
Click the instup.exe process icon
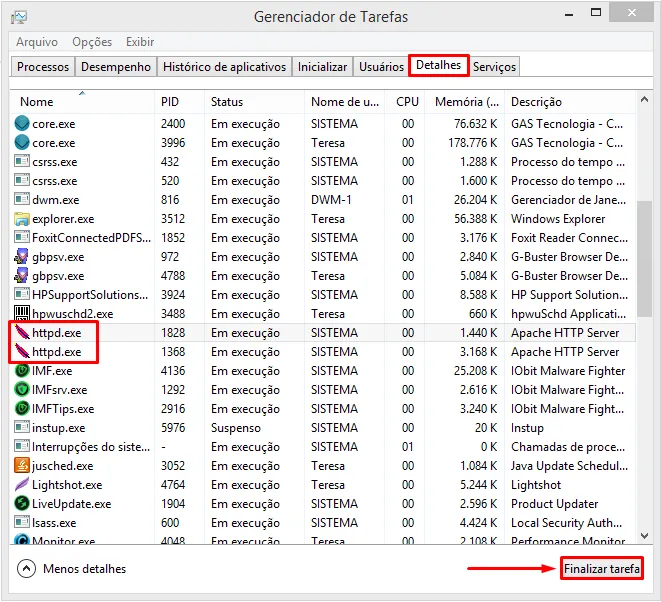point(21,427)
